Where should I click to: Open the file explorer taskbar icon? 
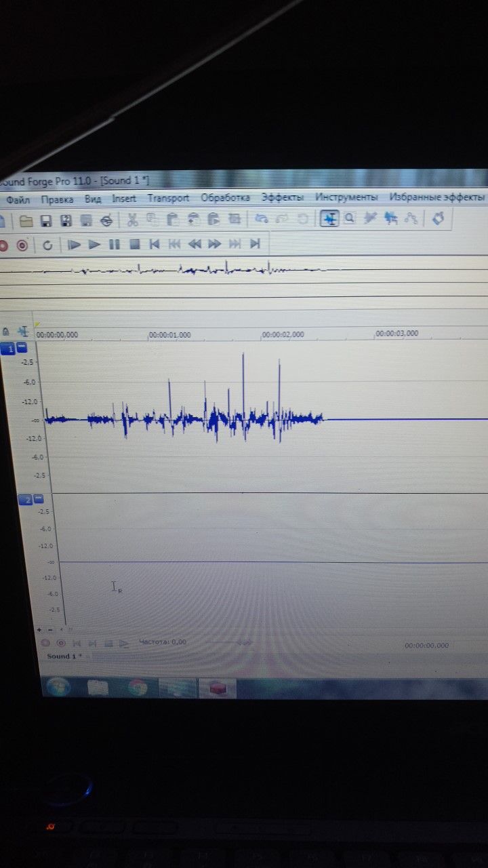point(98,688)
